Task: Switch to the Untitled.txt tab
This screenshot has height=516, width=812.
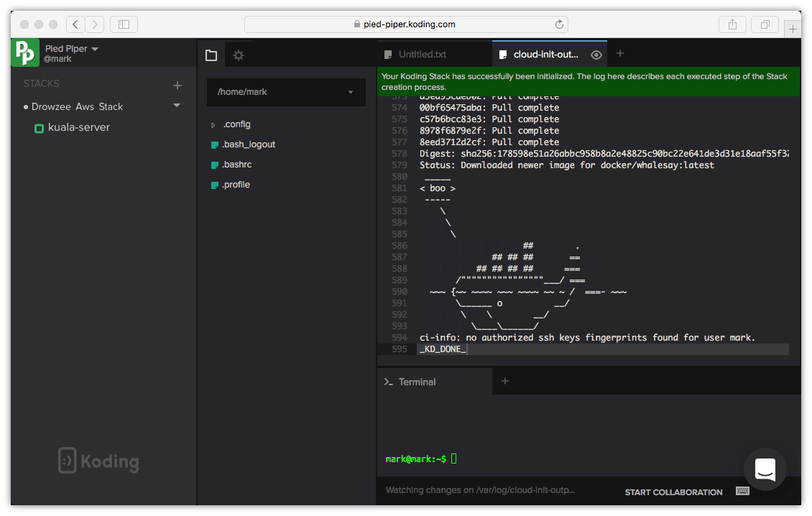Action: click(x=423, y=54)
